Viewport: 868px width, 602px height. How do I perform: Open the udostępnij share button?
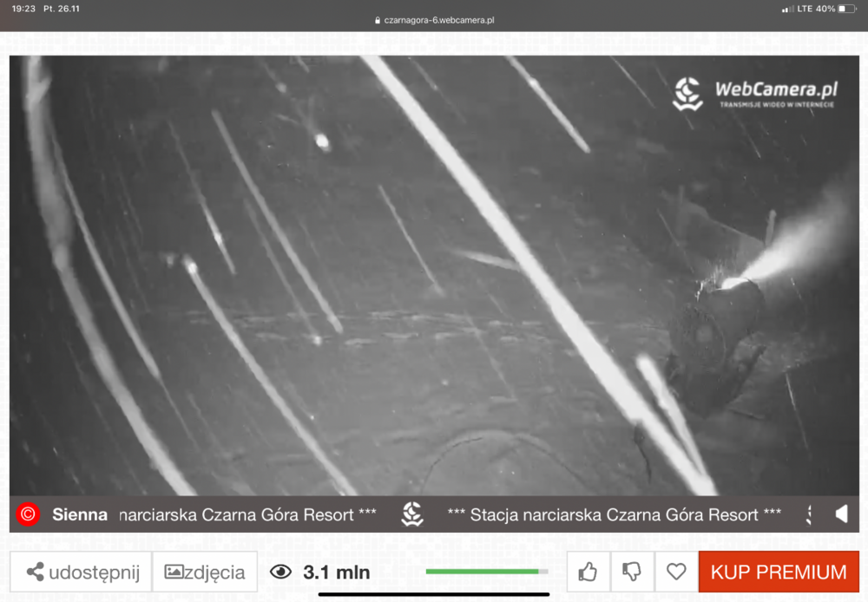[82, 572]
